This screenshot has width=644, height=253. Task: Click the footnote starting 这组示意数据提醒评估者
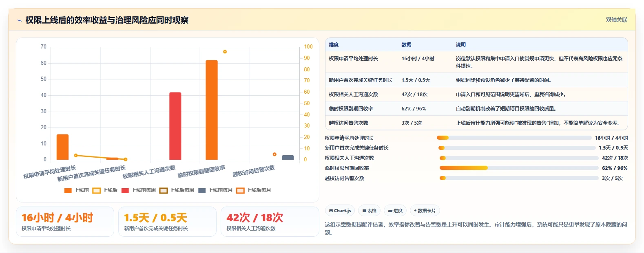click(x=476, y=229)
